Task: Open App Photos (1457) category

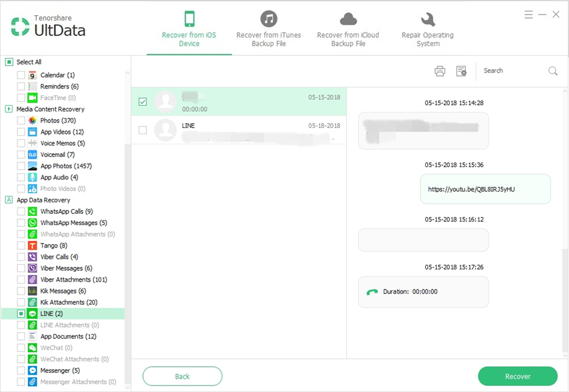Action: (66, 166)
